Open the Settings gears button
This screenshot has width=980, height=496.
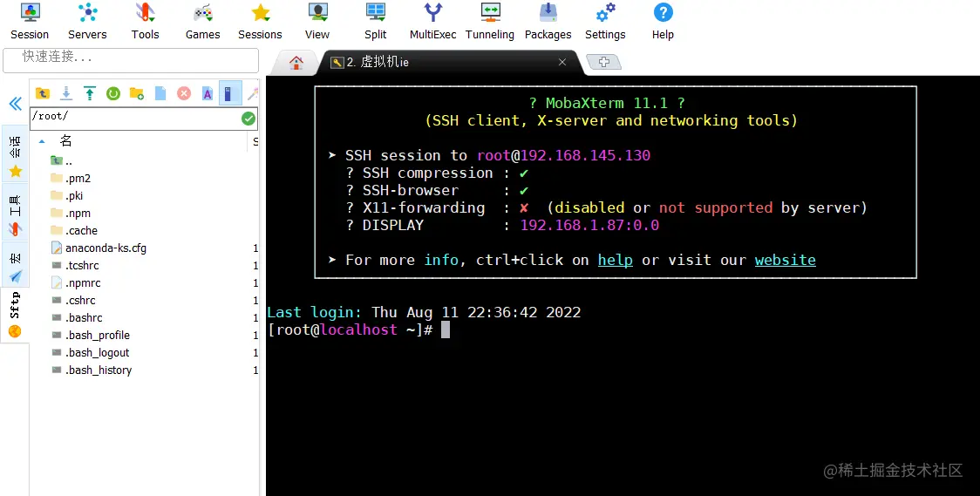[605, 22]
